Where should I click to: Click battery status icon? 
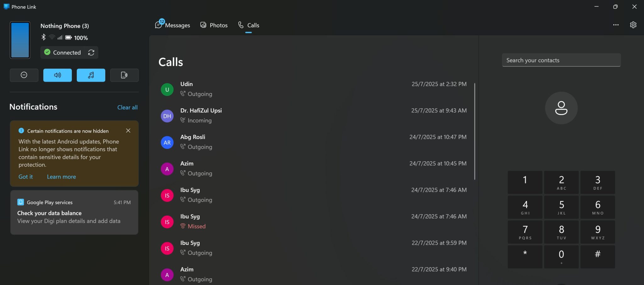tap(68, 37)
